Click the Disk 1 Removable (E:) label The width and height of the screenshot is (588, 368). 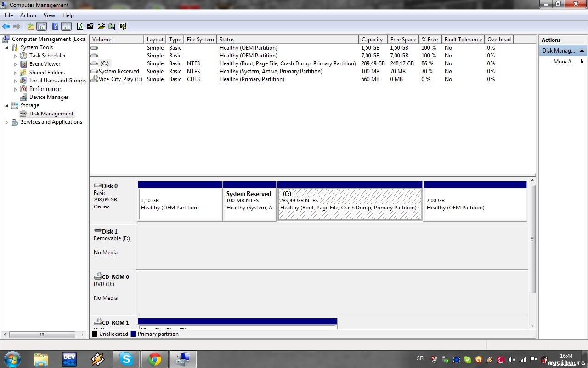113,247
